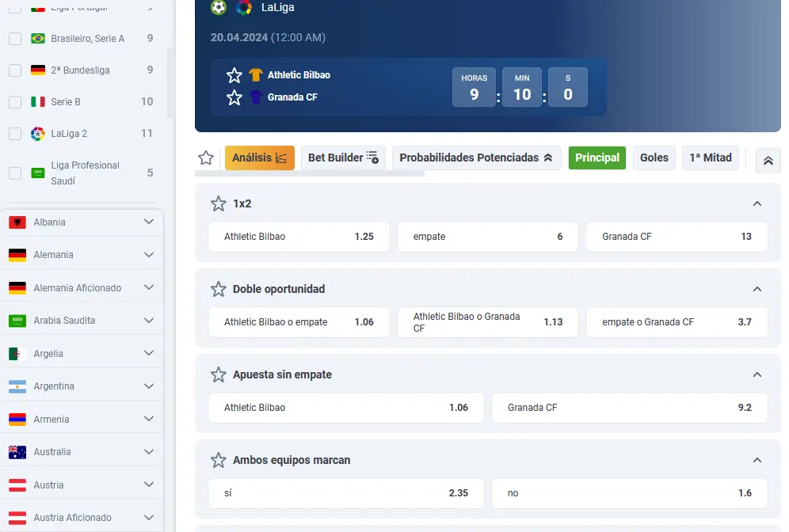Viewport: 789px width, 532px height.
Task: Favorite the Granada CF team star
Action: pos(234,97)
